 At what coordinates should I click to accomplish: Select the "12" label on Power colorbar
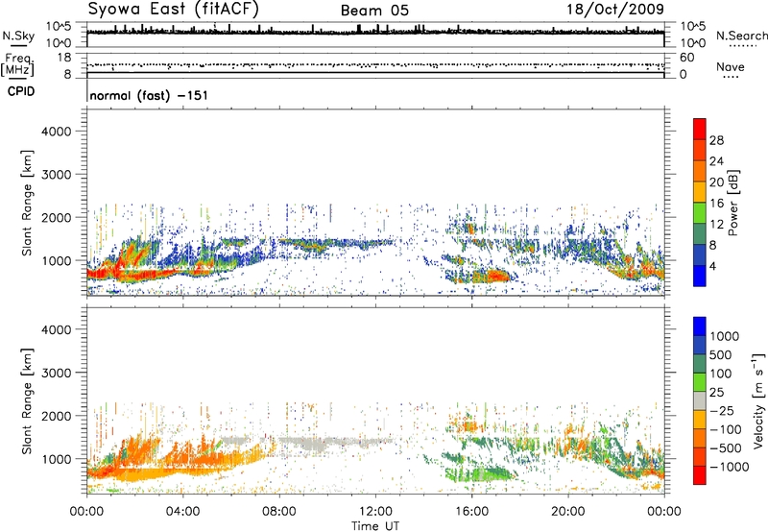click(x=716, y=225)
